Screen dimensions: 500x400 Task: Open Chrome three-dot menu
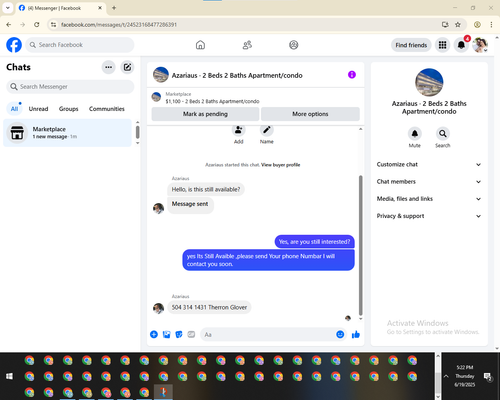pos(491,25)
